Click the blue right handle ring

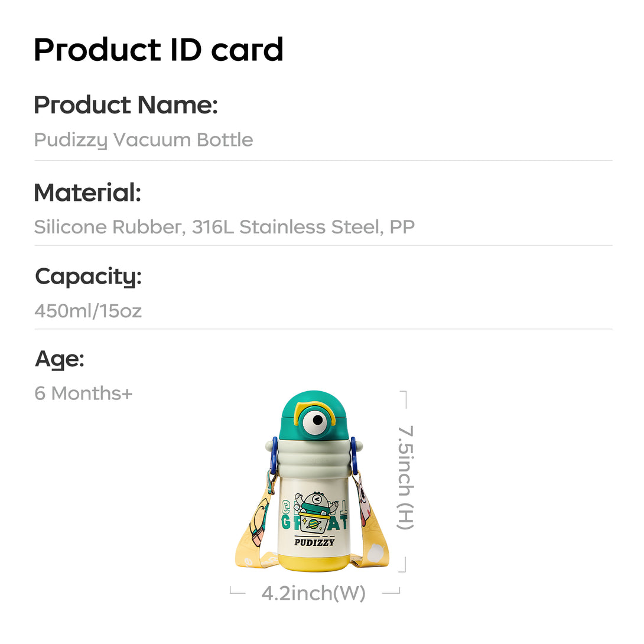[354, 456]
